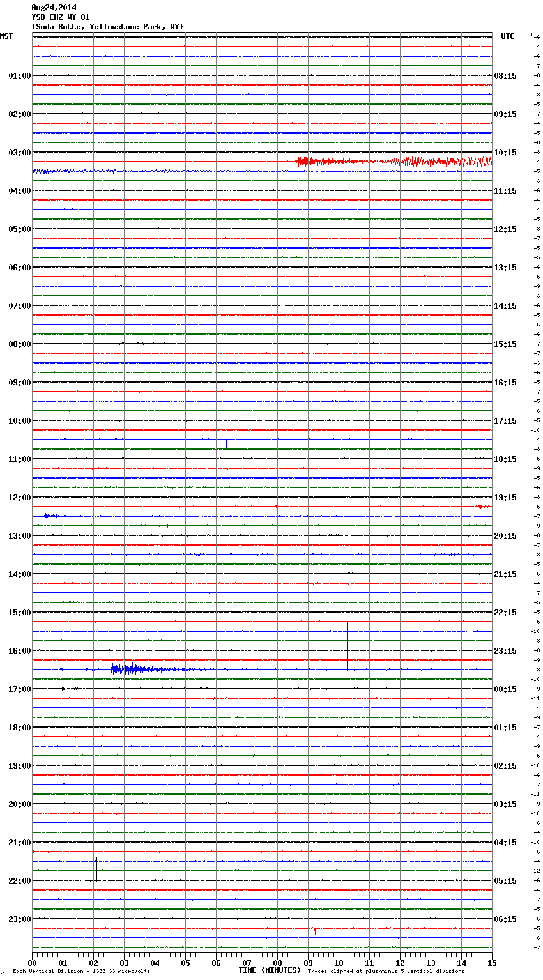Click the 06:15 UTC time label
Screen dimensions: 543x980
[505, 919]
